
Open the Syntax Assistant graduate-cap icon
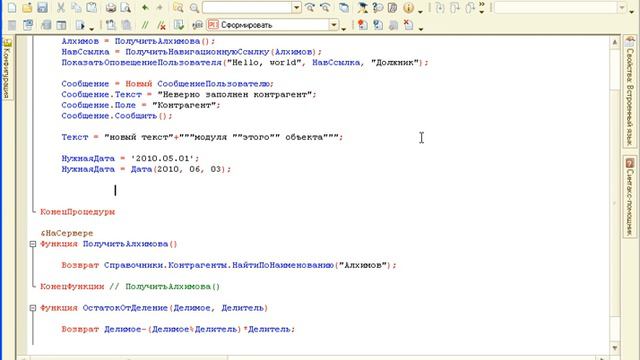[x=362, y=7]
